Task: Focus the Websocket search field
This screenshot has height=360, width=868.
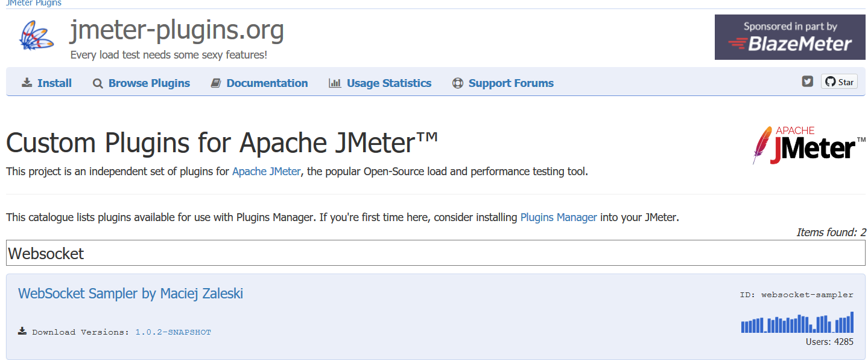Action: pyautogui.click(x=436, y=253)
